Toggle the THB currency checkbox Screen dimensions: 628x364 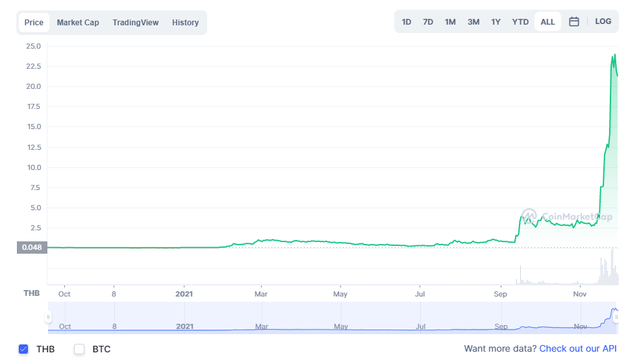click(24, 349)
